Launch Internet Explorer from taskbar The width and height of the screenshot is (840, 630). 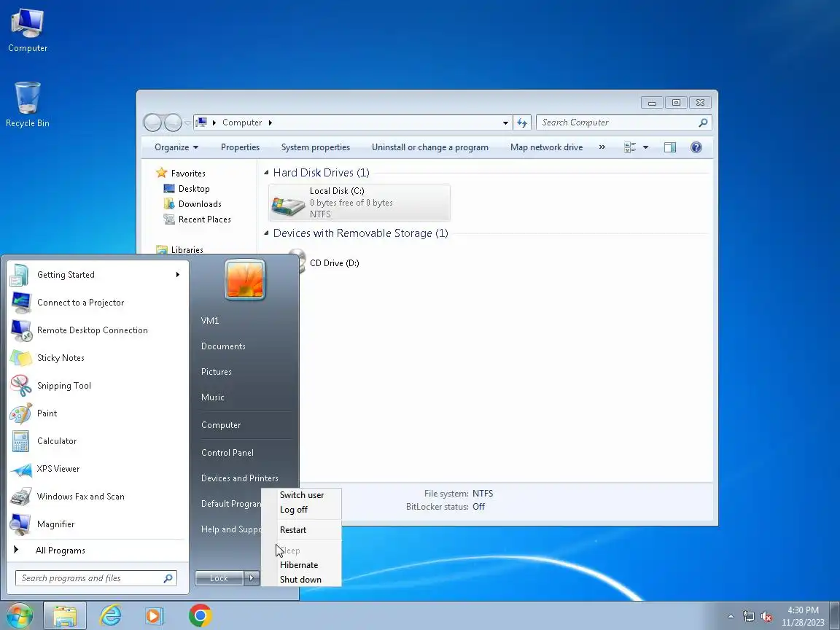pyautogui.click(x=110, y=616)
